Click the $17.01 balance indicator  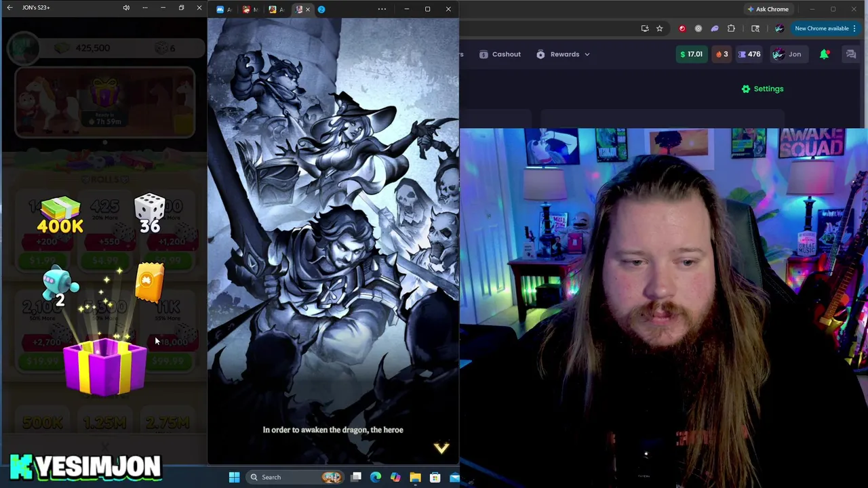pyautogui.click(x=691, y=54)
